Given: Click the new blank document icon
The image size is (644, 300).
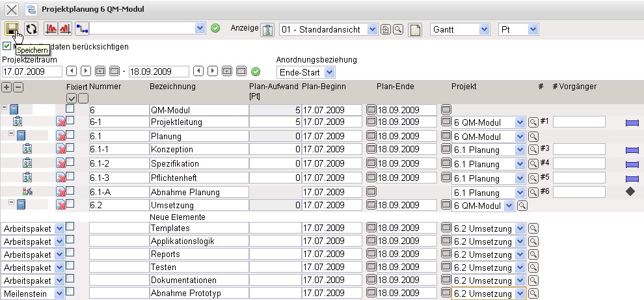Looking at the screenshot, I should point(415,29).
